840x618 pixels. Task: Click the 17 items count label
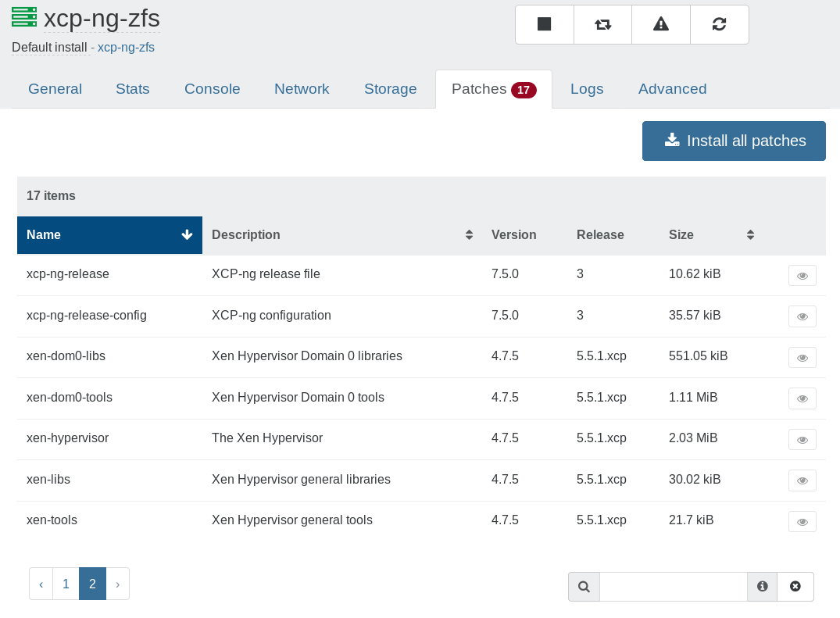pos(51,196)
